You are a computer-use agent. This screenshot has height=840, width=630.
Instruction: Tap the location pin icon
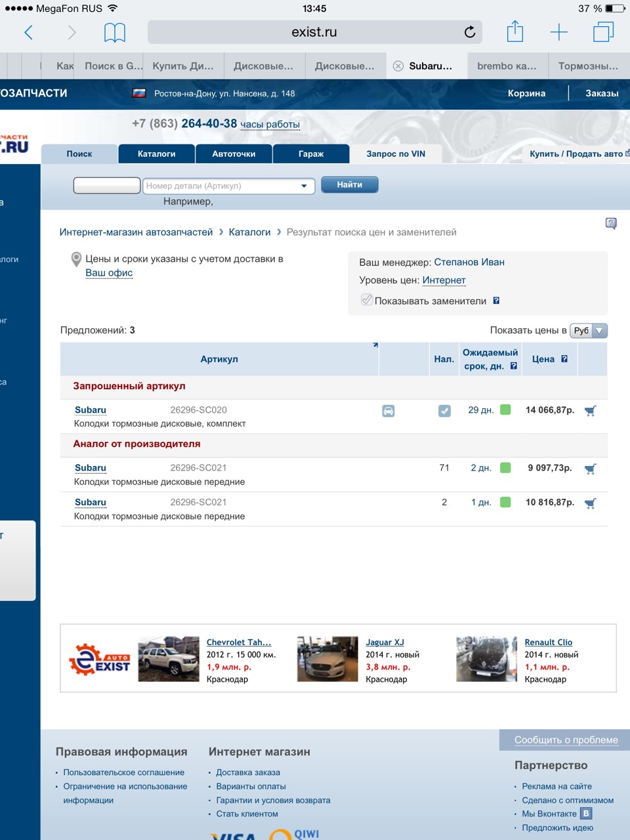tap(76, 260)
